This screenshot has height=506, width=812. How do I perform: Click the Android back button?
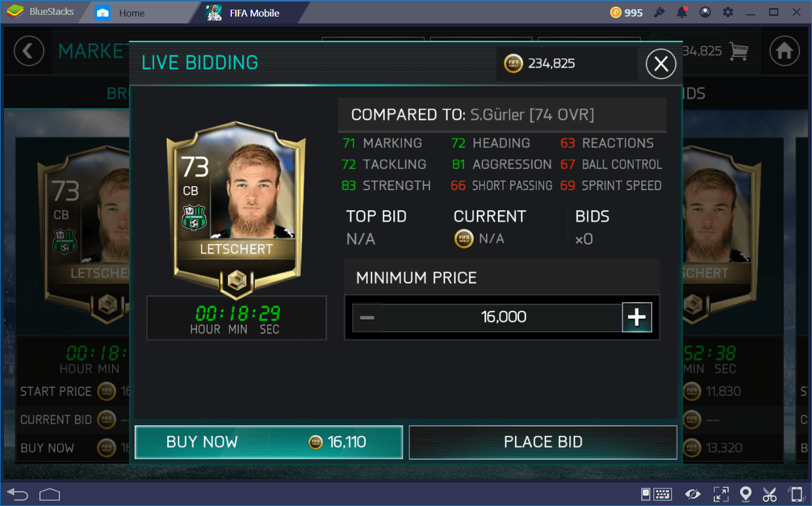click(17, 495)
